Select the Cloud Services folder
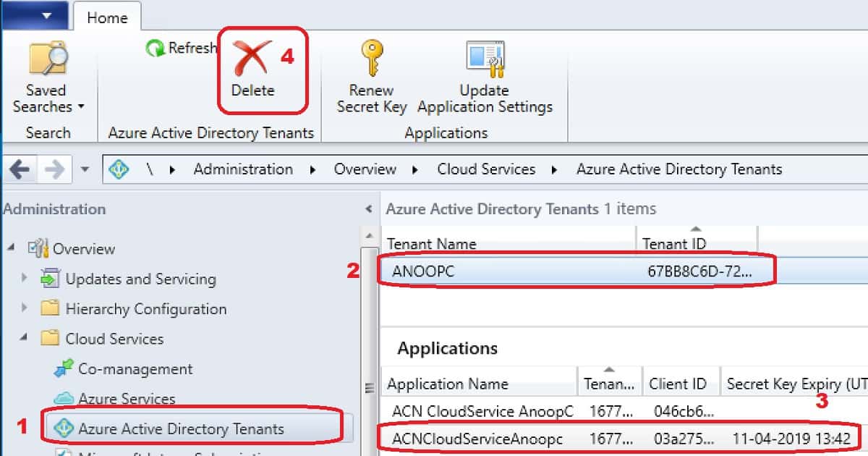The image size is (868, 456). point(114,339)
